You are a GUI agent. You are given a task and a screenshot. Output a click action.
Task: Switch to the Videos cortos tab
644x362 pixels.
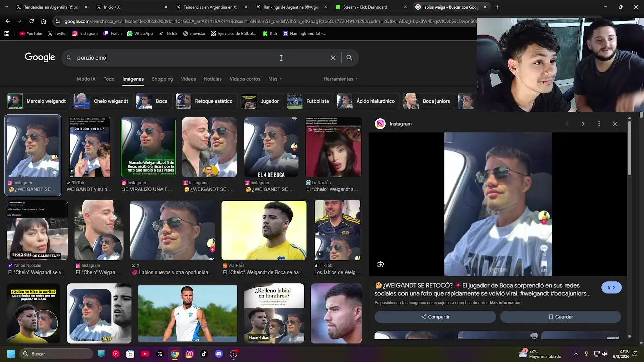pyautogui.click(x=245, y=79)
